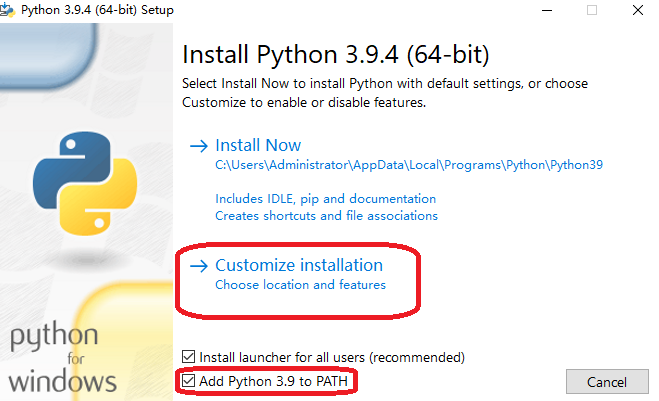
Task: Click the "Choose location and features" subtitle
Action: point(300,285)
